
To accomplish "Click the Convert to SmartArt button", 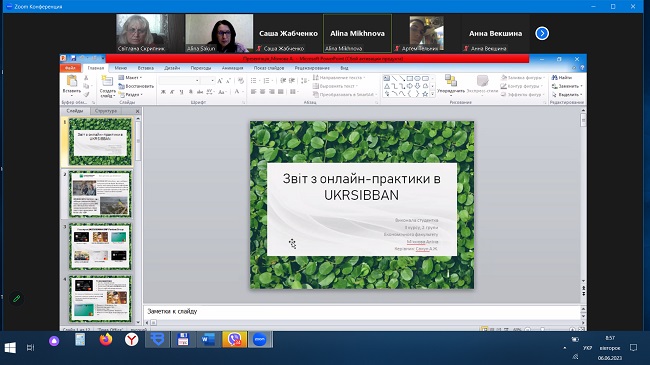I will pyautogui.click(x=345, y=95).
